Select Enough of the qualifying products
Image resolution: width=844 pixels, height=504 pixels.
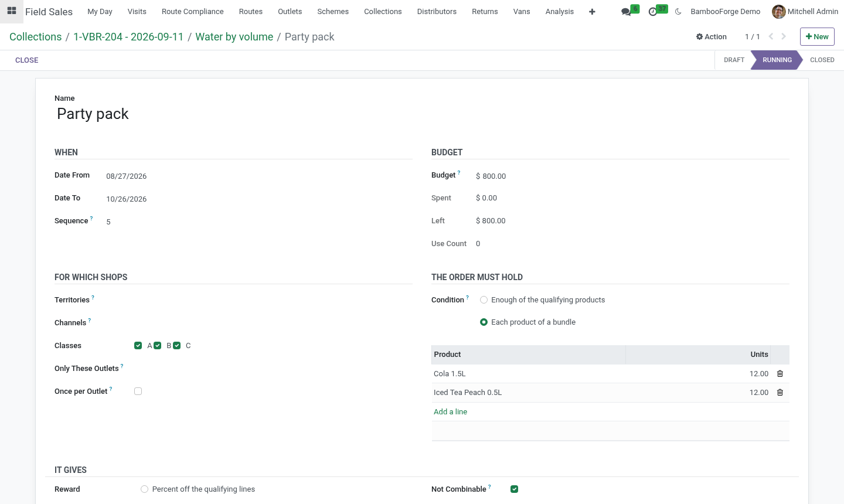(x=484, y=300)
